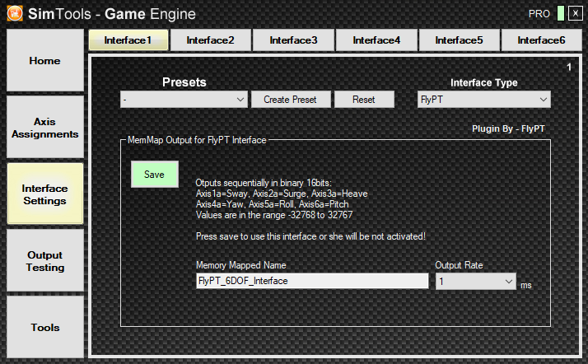
Task: Open the Interface Type dropdown showing FlyPT
Action: tap(483, 100)
